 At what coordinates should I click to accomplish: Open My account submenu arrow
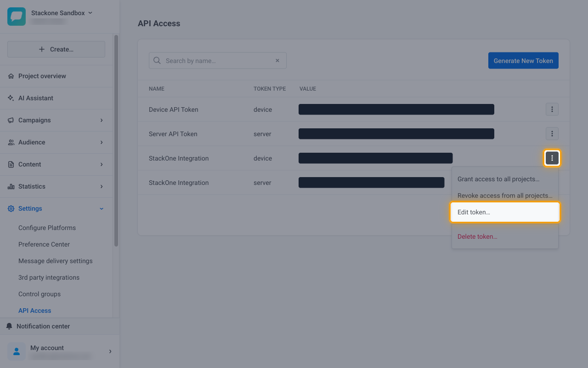(110, 351)
